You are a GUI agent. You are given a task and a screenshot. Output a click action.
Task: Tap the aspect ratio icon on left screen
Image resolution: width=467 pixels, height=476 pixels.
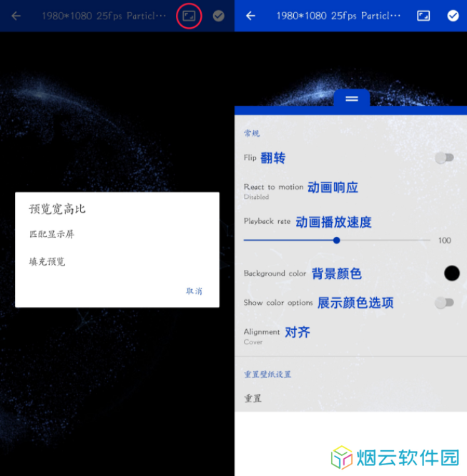[x=189, y=16]
